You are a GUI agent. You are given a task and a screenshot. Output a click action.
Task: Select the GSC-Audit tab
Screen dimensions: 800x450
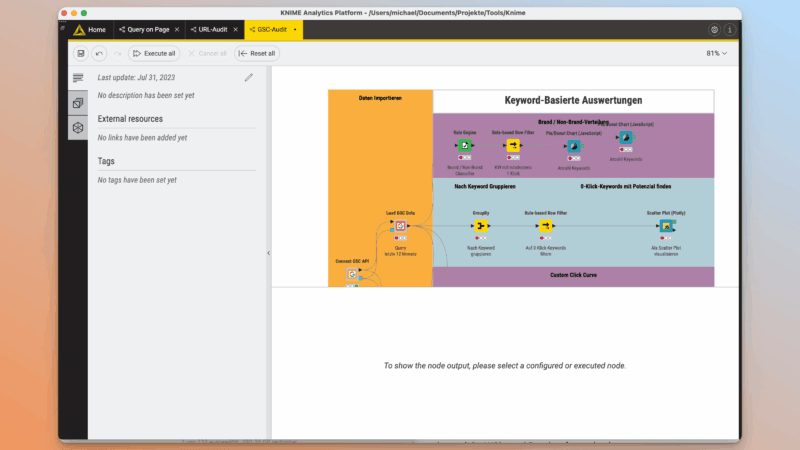[x=272, y=30]
